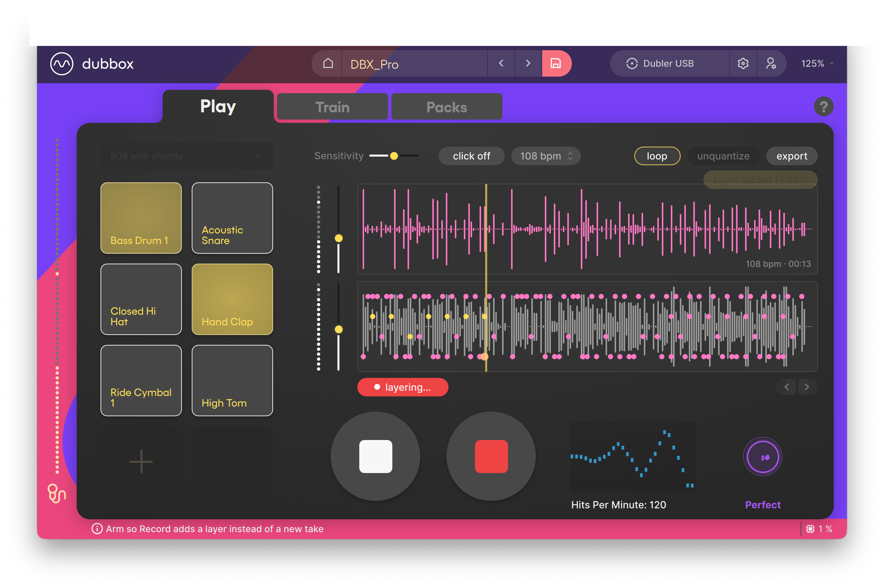Stop playback with the white square button
Image resolution: width=884 pixels, height=588 pixels.
(x=375, y=456)
